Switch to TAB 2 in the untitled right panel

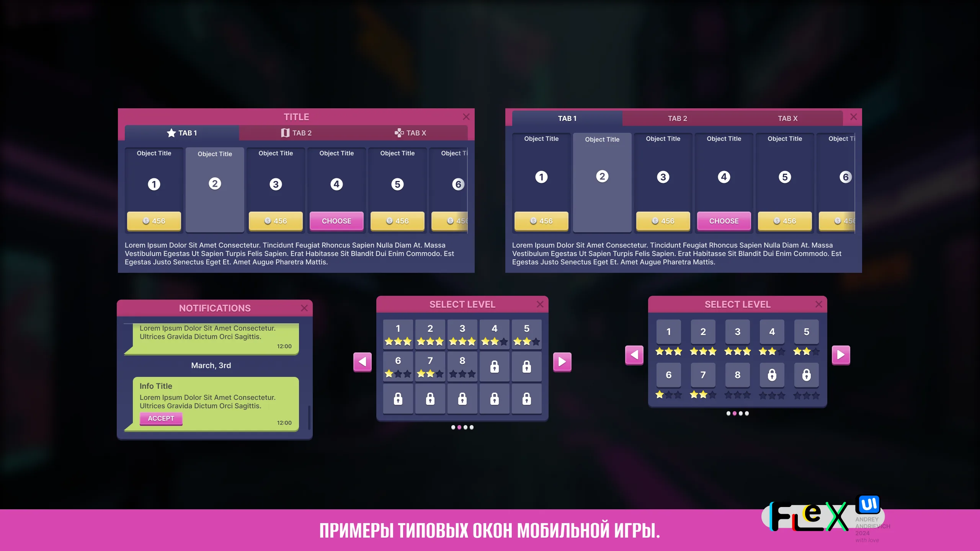tap(677, 119)
